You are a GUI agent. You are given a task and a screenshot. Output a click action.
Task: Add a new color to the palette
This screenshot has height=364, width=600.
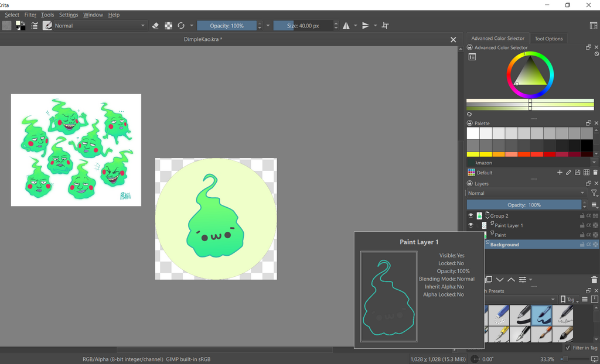pos(560,173)
